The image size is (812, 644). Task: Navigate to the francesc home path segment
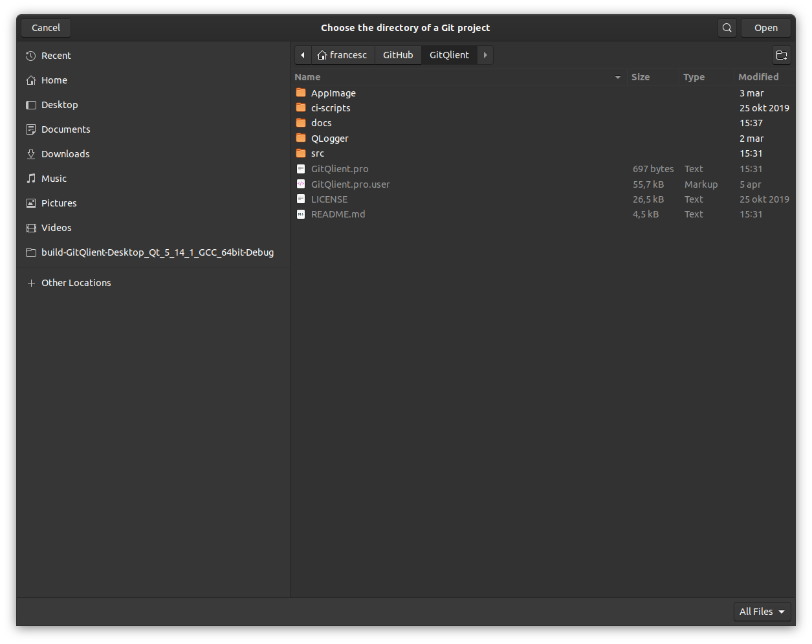click(344, 55)
